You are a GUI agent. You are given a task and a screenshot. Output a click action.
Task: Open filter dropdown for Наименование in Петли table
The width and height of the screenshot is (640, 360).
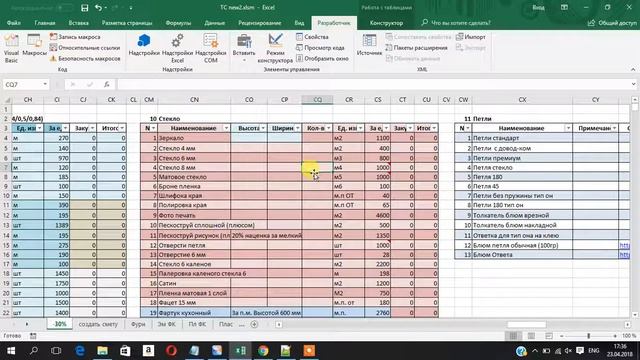click(x=568, y=128)
